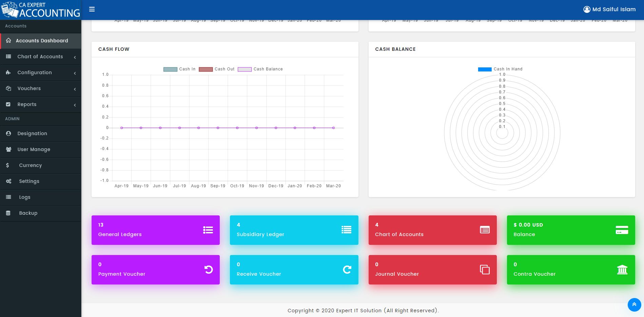644x317 pixels.
Task: Toggle the Cash Balance legend color swatch
Action: (245, 69)
